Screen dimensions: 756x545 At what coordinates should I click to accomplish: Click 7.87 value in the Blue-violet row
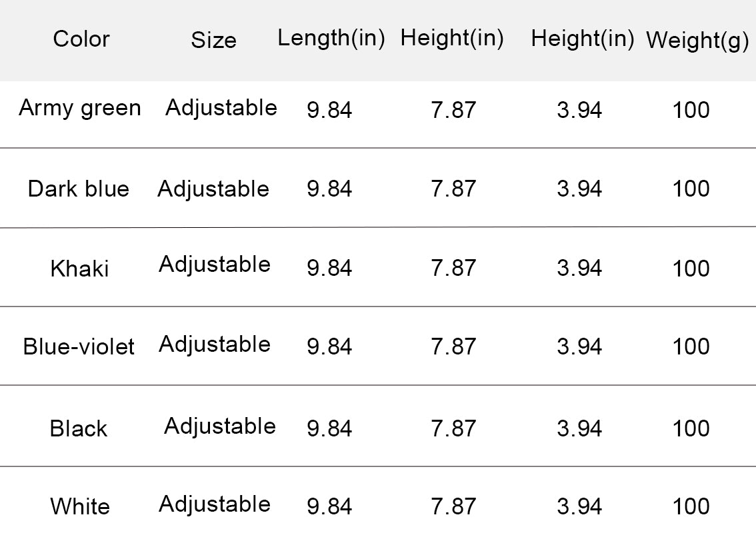(453, 347)
